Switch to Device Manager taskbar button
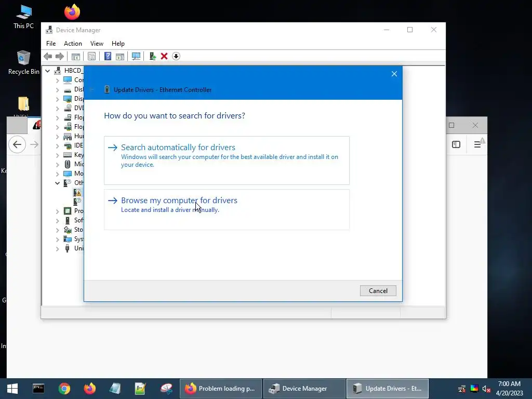Image resolution: width=532 pixels, height=399 pixels. pyautogui.click(x=304, y=389)
